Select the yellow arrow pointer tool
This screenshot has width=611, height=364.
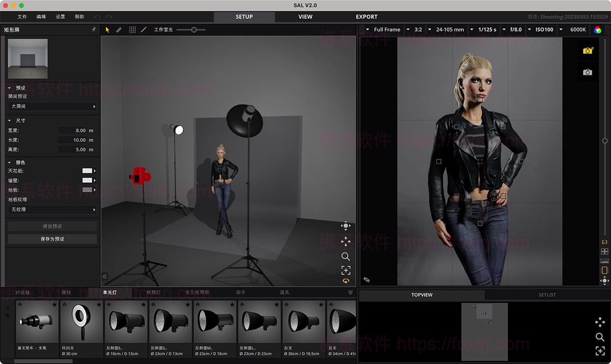tap(107, 30)
